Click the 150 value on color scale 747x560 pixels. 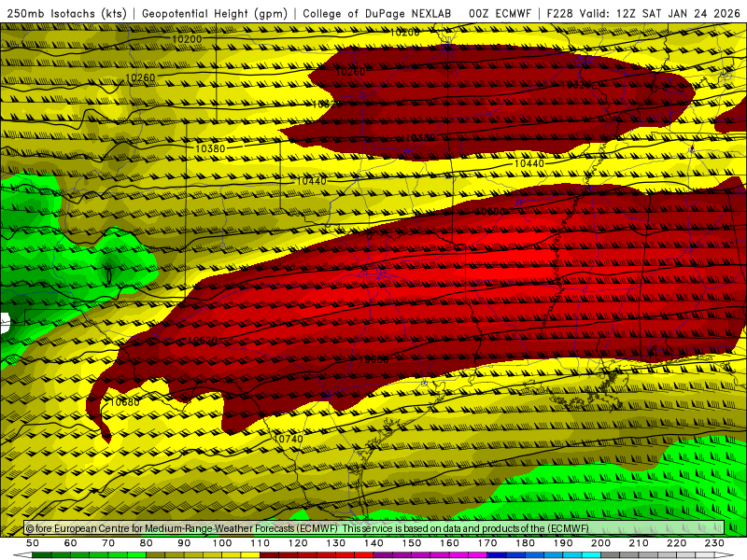412,543
